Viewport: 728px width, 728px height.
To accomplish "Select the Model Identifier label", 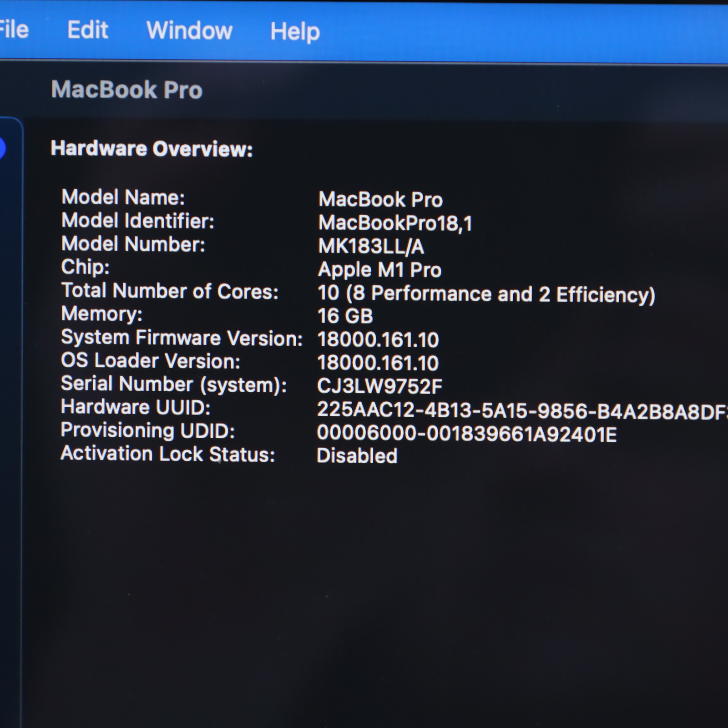I will pos(138,221).
